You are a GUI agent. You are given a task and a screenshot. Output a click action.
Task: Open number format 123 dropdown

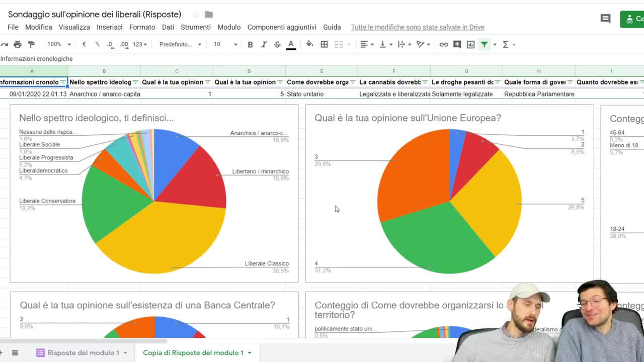(x=140, y=44)
